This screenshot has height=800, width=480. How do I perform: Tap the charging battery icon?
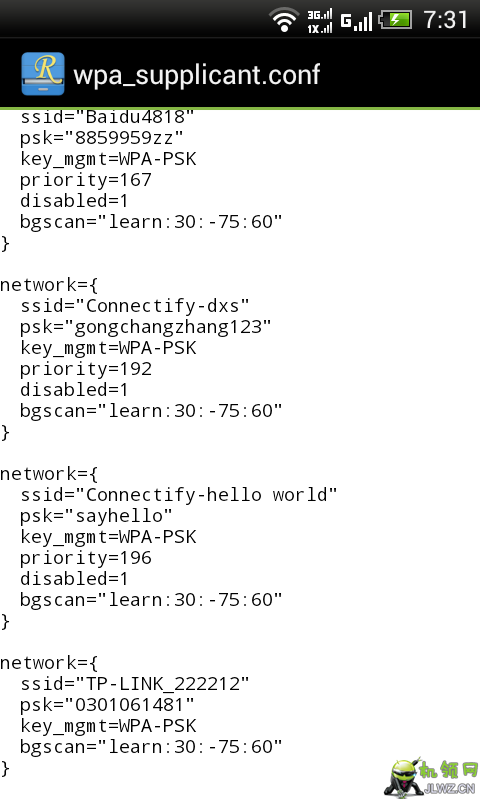[x=395, y=20]
